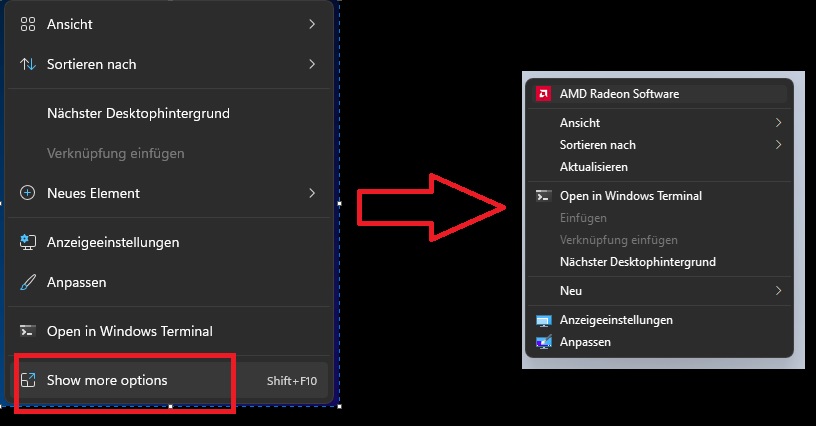Click the terminal icon in the right classic menu
The width and height of the screenshot is (816, 427).
(x=543, y=196)
